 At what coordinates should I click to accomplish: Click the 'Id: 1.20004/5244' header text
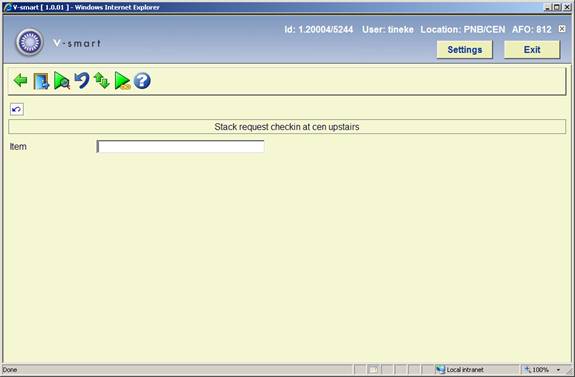[319, 29]
